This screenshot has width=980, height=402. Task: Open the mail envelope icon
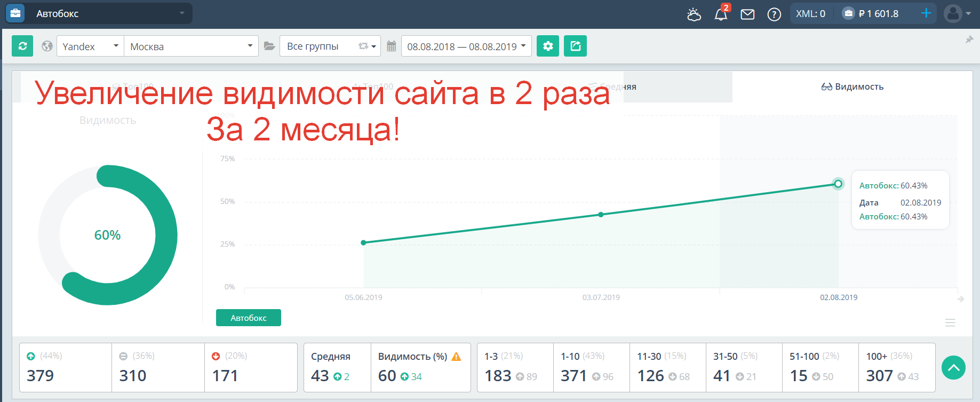coord(747,14)
